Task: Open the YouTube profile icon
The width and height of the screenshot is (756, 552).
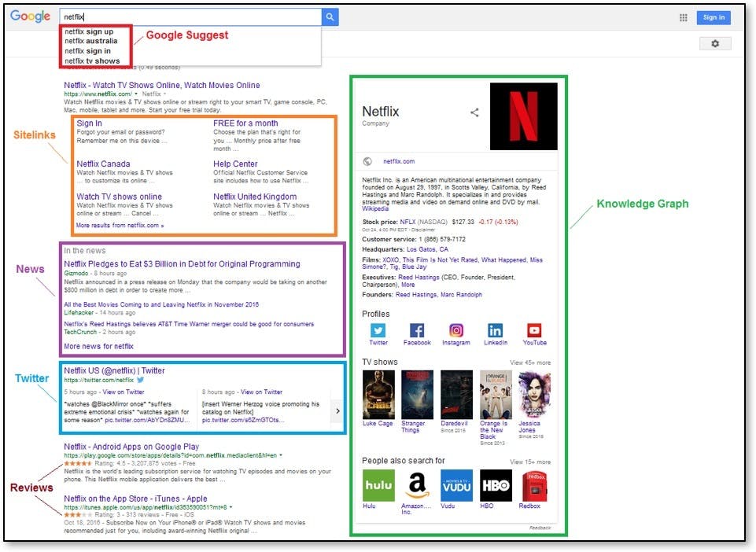Action: (534, 330)
